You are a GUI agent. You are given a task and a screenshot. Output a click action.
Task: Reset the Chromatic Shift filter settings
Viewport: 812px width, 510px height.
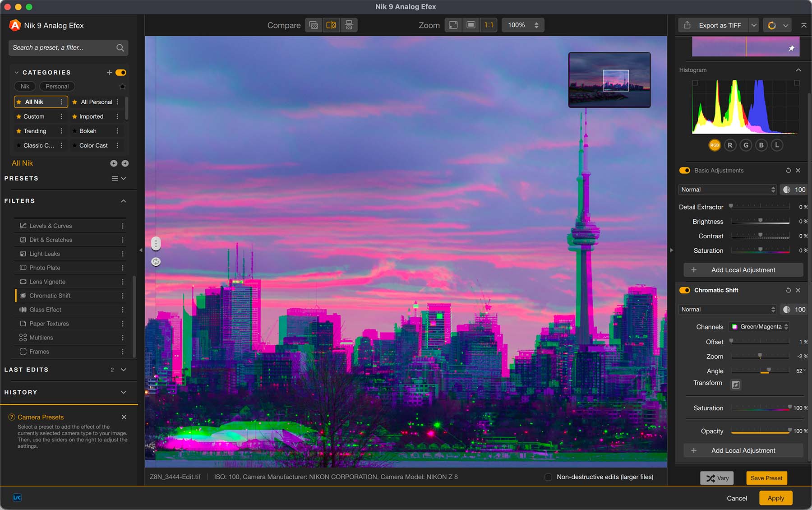point(788,290)
